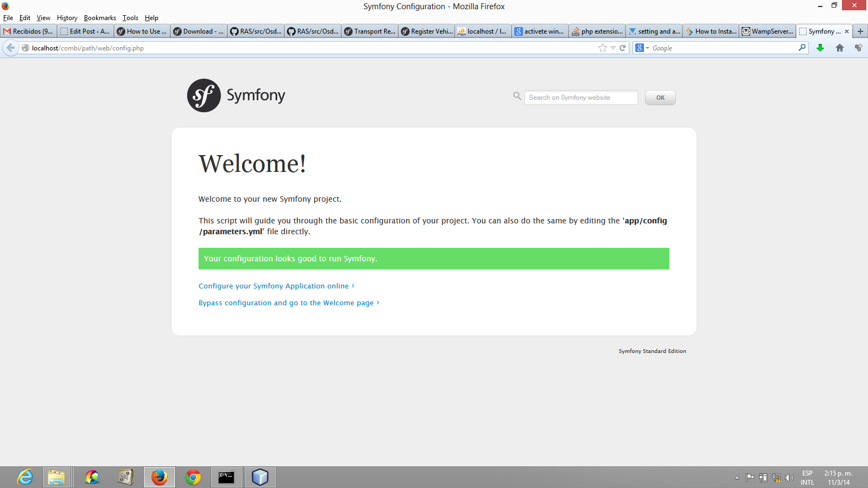Launch Internet Explorer from the taskbar
868x488 pixels.
(25, 477)
